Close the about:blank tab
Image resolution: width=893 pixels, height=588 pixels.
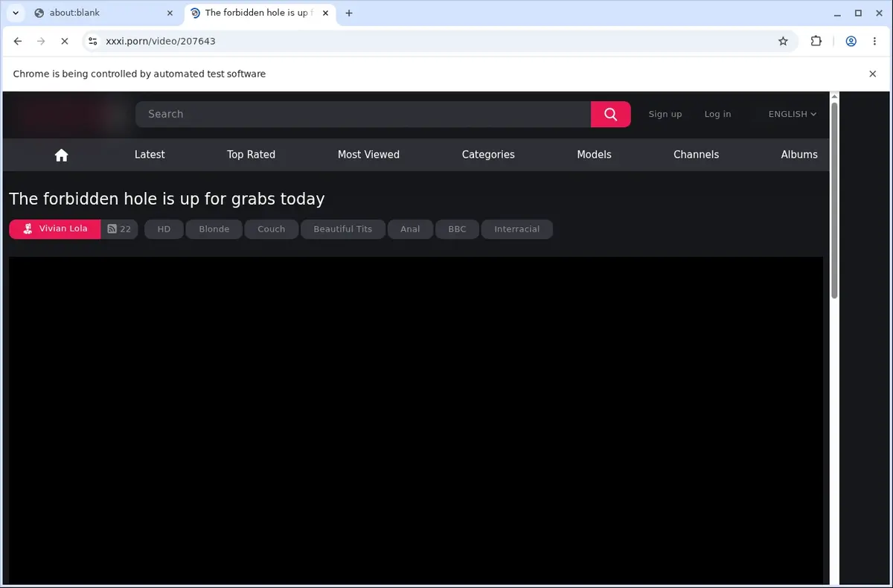(170, 13)
